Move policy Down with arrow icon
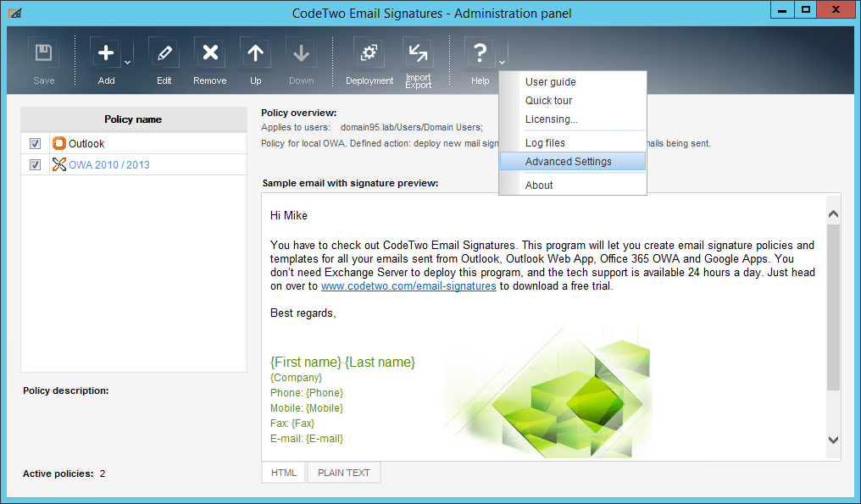Screen dimensions: 861x504 (301, 53)
